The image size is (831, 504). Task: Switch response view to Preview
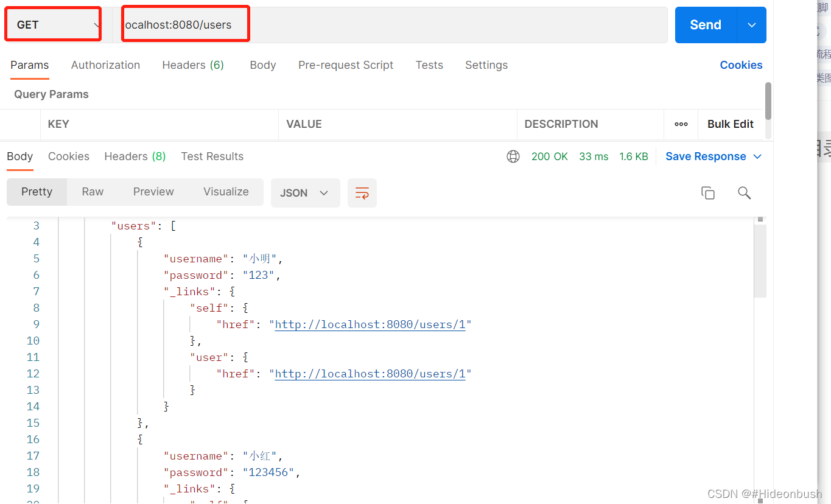[x=153, y=192]
